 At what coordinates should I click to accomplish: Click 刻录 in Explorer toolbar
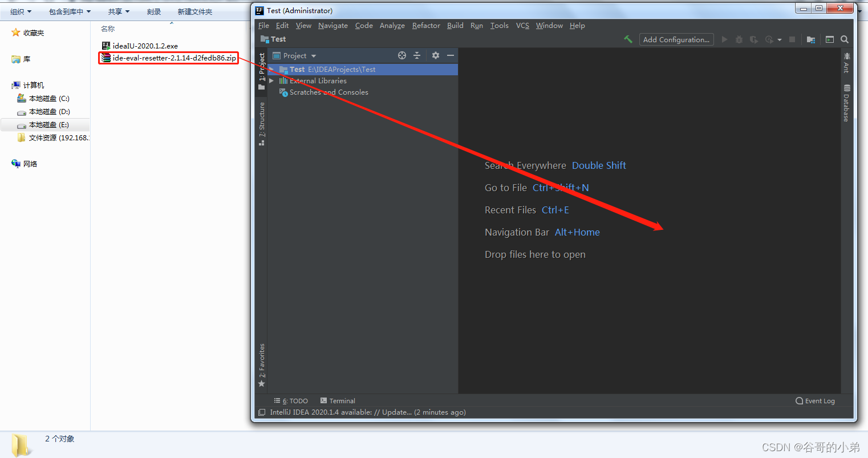click(x=153, y=11)
